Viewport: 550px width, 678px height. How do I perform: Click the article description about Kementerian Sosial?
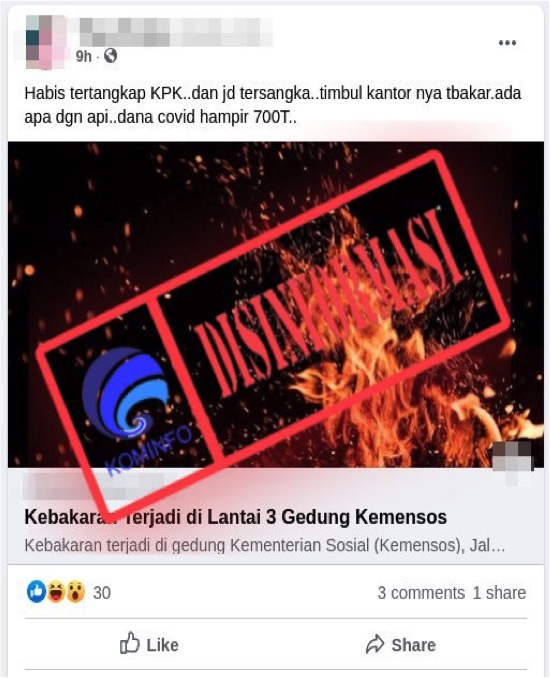tap(264, 546)
